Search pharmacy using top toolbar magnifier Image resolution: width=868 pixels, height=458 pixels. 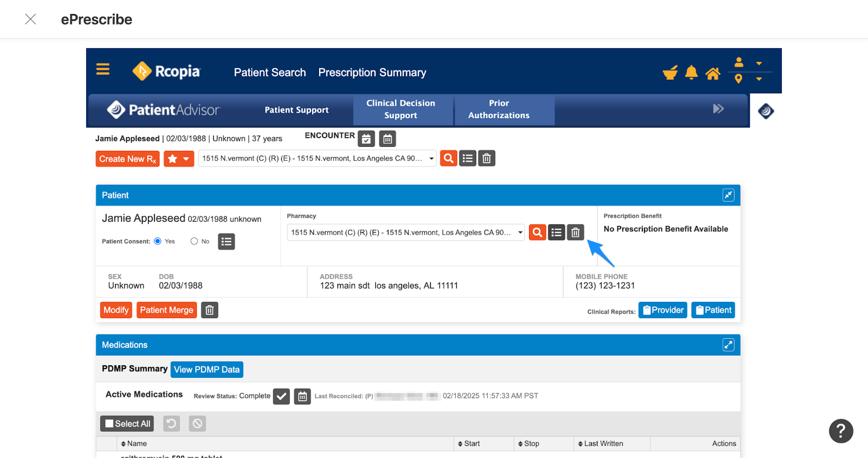(449, 158)
